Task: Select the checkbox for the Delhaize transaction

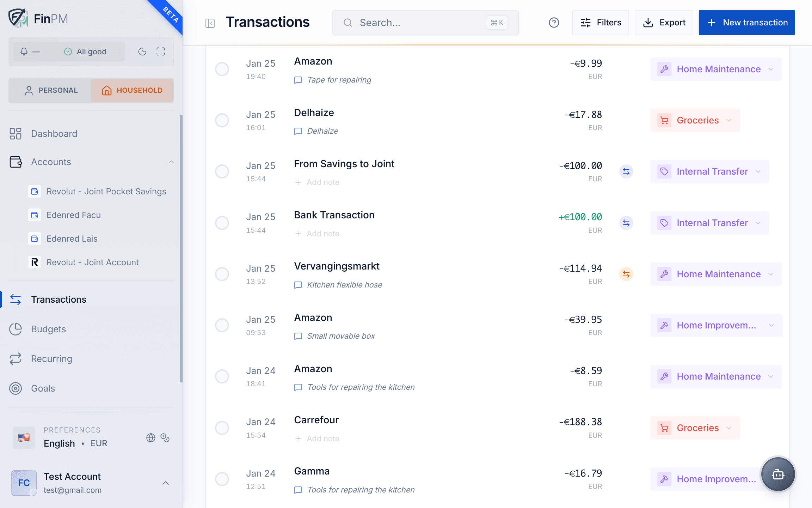Action: pyautogui.click(x=222, y=120)
